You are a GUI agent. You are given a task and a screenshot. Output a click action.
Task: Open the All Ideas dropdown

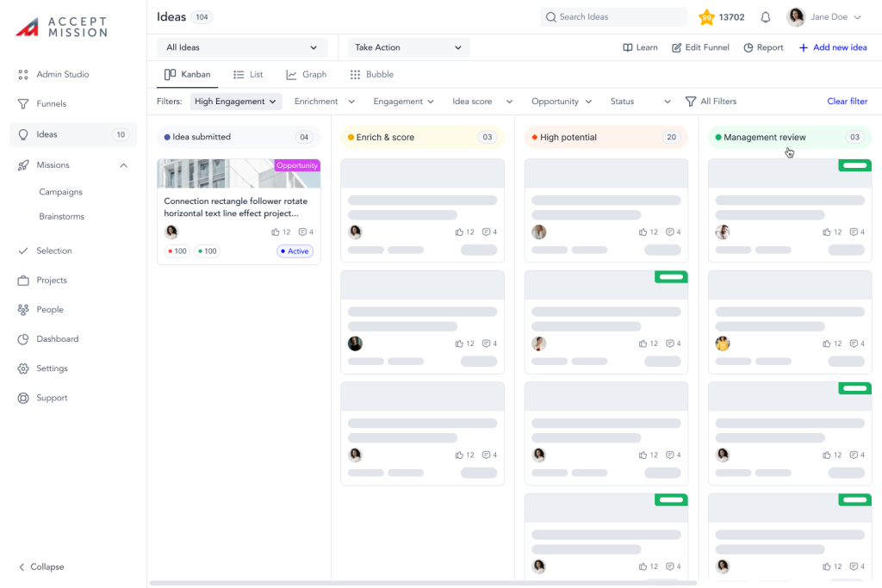(x=242, y=47)
